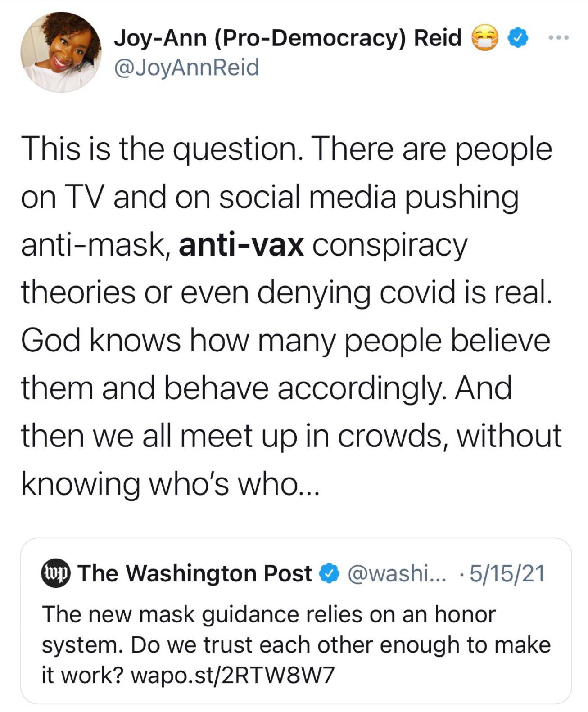Viewport: 588px width, 712px height.
Task: Open the Joy-Ann (Pro-Democracy) Reid display name
Action: coord(288,38)
